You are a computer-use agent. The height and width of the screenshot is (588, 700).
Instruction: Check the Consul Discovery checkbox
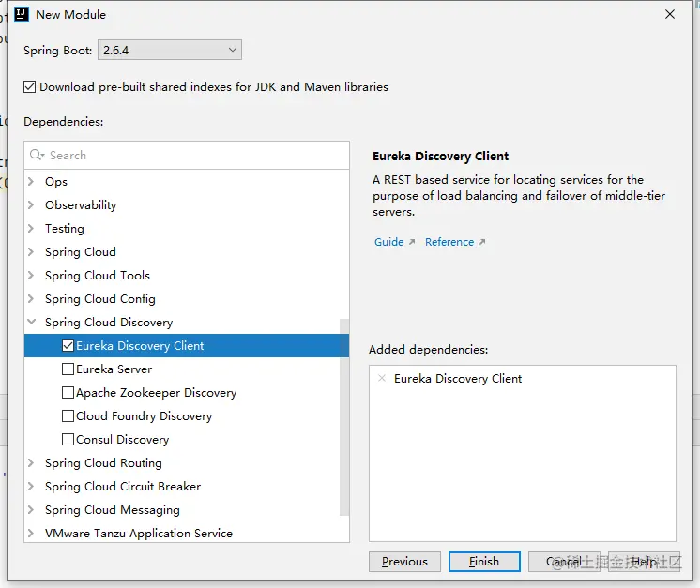click(68, 440)
